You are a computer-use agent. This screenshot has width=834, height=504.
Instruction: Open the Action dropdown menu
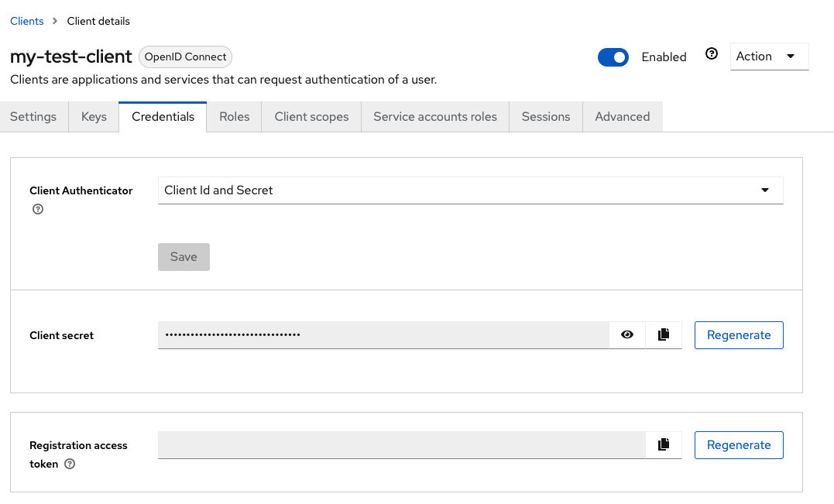769,57
